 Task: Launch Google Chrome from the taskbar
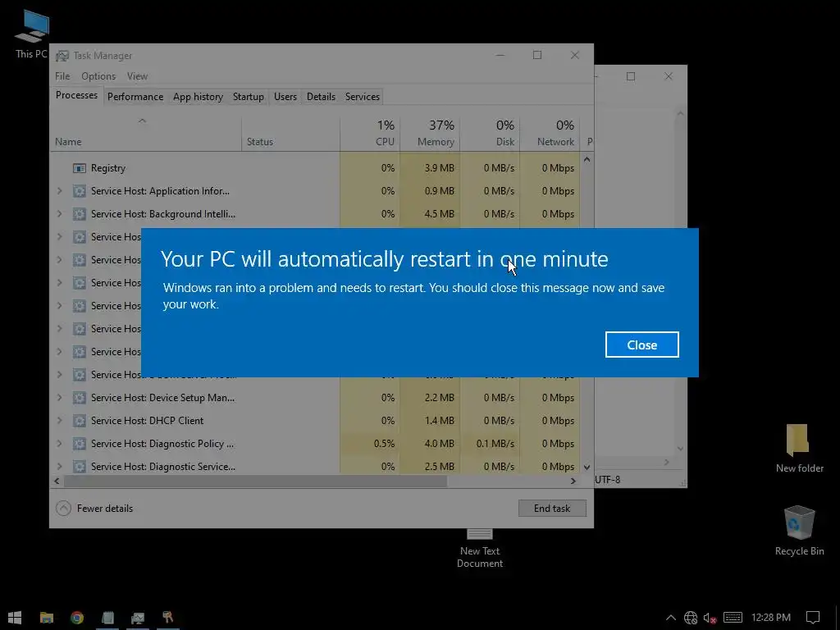77,617
